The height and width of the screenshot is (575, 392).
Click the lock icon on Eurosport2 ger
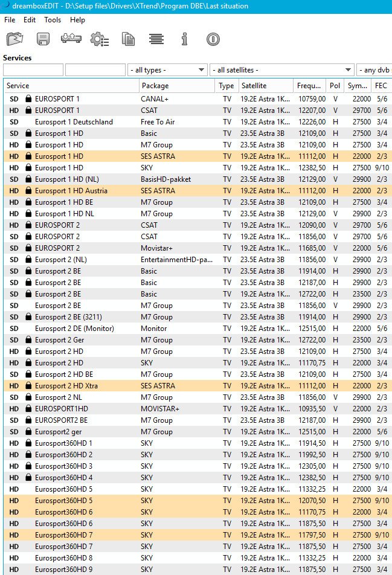[x=28, y=432]
